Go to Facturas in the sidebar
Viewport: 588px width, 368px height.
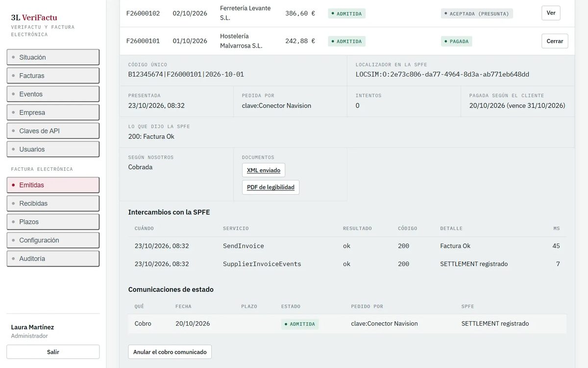point(53,76)
